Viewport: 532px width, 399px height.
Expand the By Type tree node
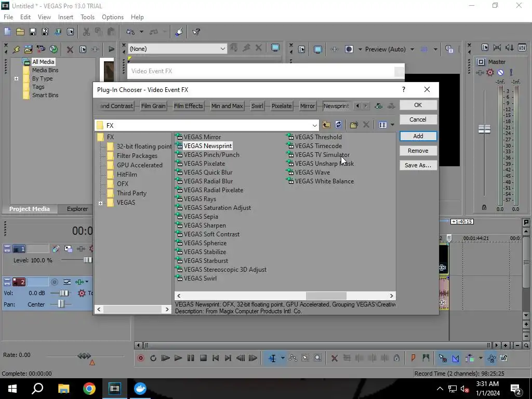(16, 79)
